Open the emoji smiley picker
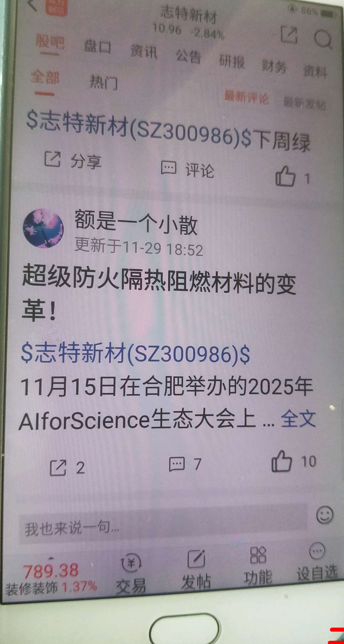The height and width of the screenshot is (644, 344). pyautogui.click(x=325, y=515)
